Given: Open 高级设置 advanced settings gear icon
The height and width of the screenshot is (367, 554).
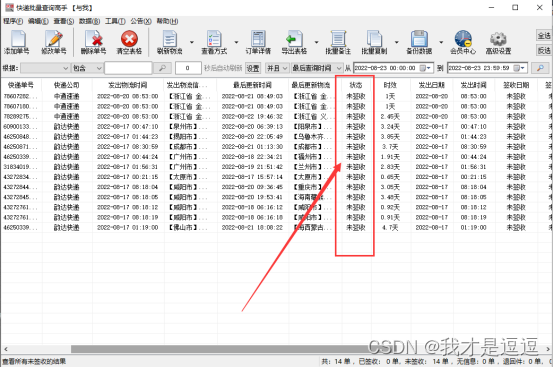Looking at the screenshot, I should (x=498, y=39).
